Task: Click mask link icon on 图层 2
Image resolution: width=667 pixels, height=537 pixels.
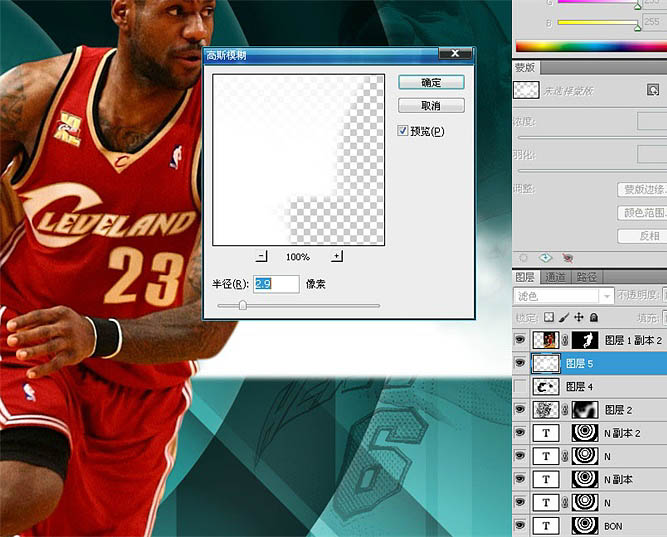Action: (565, 410)
